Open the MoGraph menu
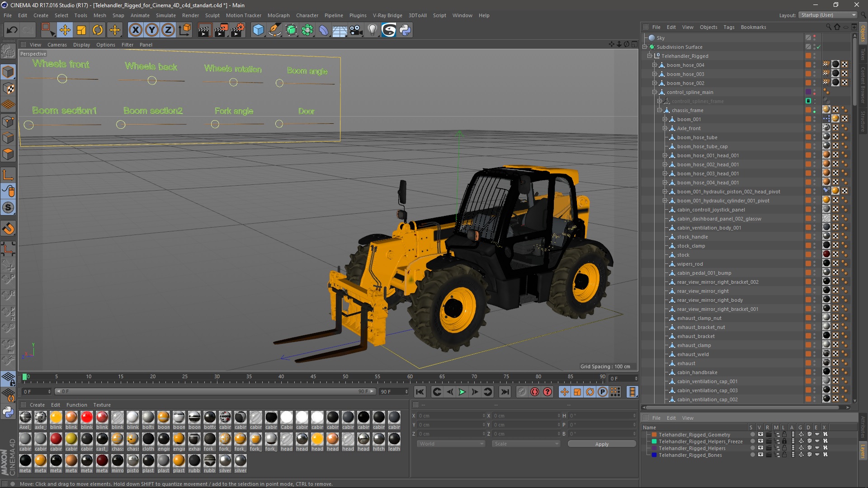This screenshot has height=488, width=868. pos(278,15)
